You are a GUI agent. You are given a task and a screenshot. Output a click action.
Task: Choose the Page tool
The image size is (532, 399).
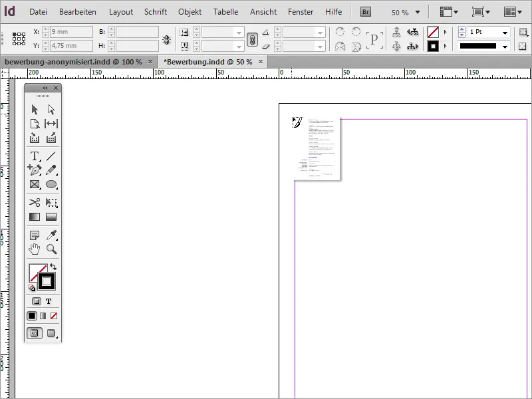coord(35,124)
